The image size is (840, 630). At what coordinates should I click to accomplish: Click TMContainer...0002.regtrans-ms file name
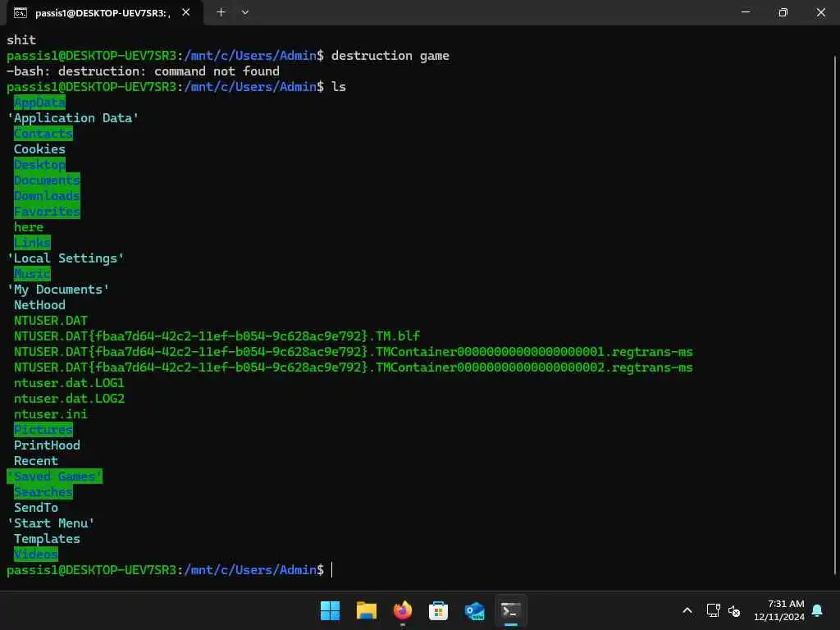coord(353,367)
